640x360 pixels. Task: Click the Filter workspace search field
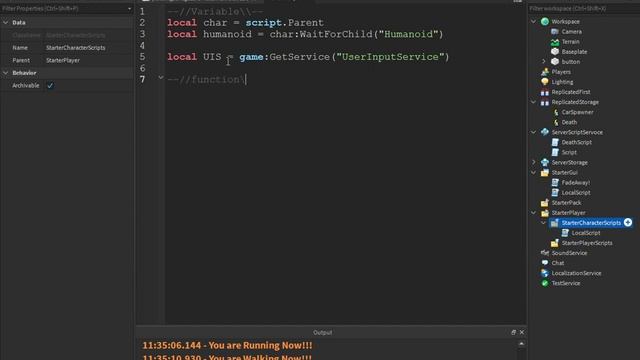click(584, 8)
